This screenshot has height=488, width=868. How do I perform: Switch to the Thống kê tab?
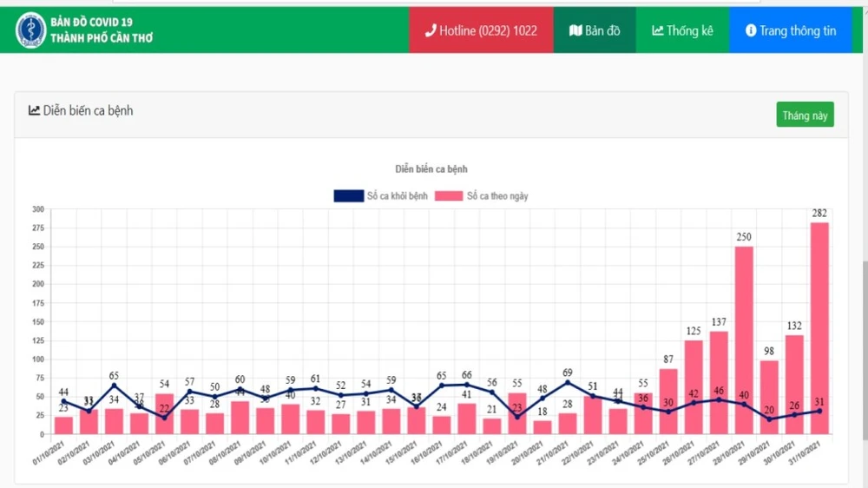pyautogui.click(x=682, y=30)
